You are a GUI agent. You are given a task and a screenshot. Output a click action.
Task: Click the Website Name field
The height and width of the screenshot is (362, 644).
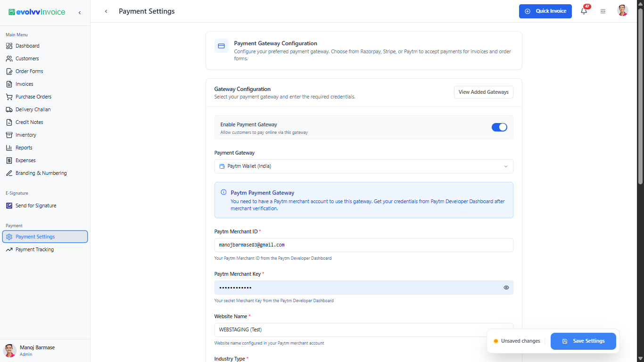(x=364, y=330)
